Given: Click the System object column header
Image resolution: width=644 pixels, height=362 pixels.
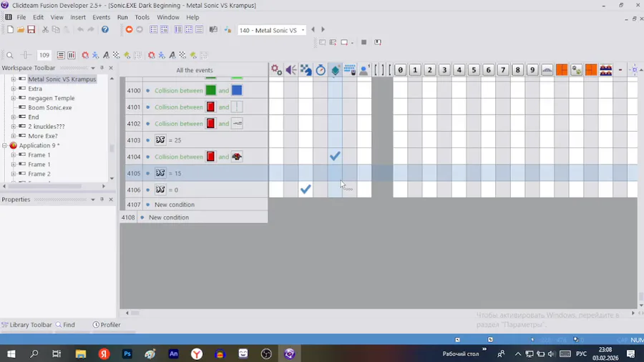Looking at the screenshot, I should point(276,70).
